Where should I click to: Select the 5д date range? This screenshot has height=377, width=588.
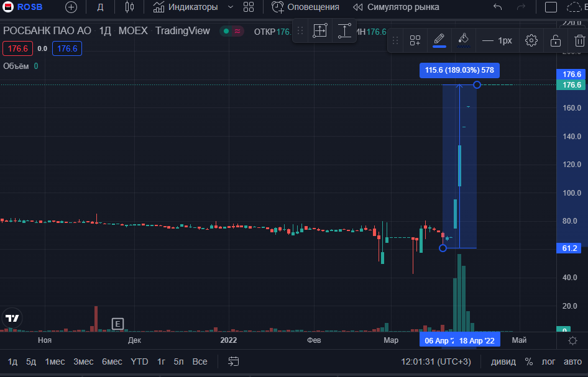(31, 361)
